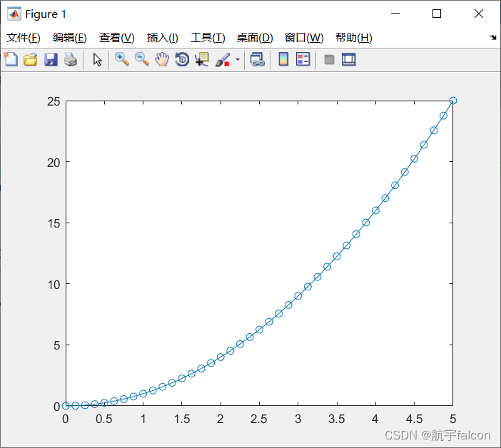This screenshot has height=448, width=501.
Task: Open the 帮助(H) menu
Action: (354, 38)
